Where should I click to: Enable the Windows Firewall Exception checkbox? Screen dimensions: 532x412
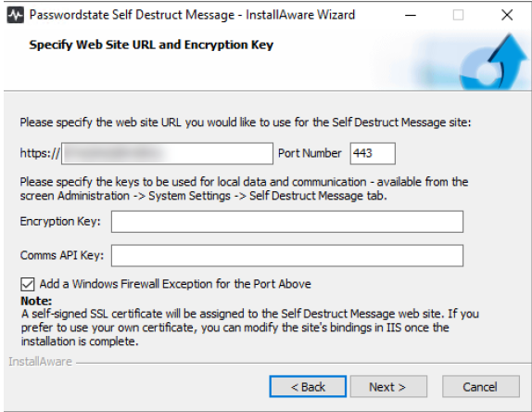[28, 284]
